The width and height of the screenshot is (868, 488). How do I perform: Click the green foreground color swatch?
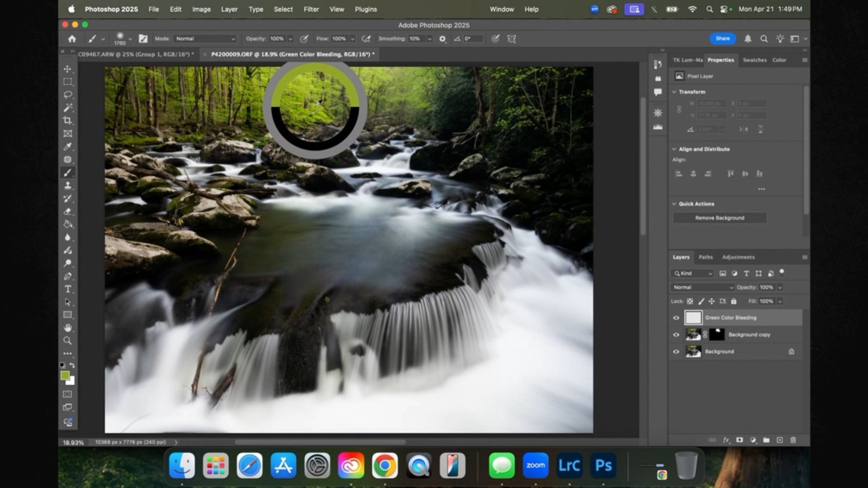point(66,375)
